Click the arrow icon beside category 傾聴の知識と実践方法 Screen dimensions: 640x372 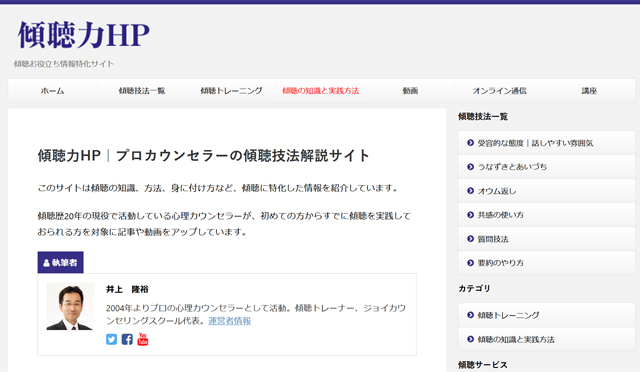pyautogui.click(x=470, y=339)
